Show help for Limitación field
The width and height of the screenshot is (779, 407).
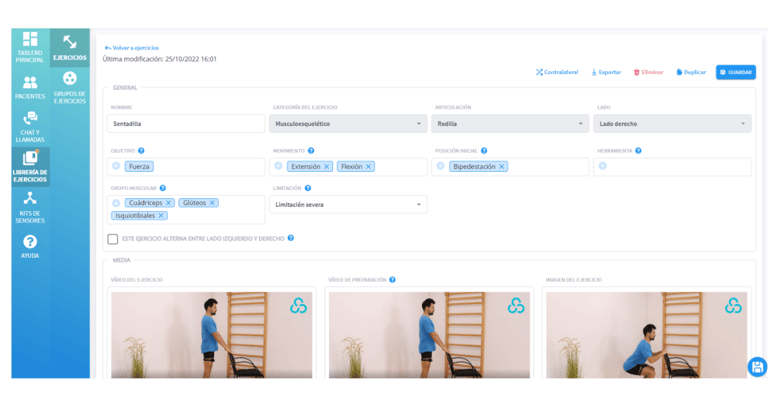pyautogui.click(x=308, y=188)
